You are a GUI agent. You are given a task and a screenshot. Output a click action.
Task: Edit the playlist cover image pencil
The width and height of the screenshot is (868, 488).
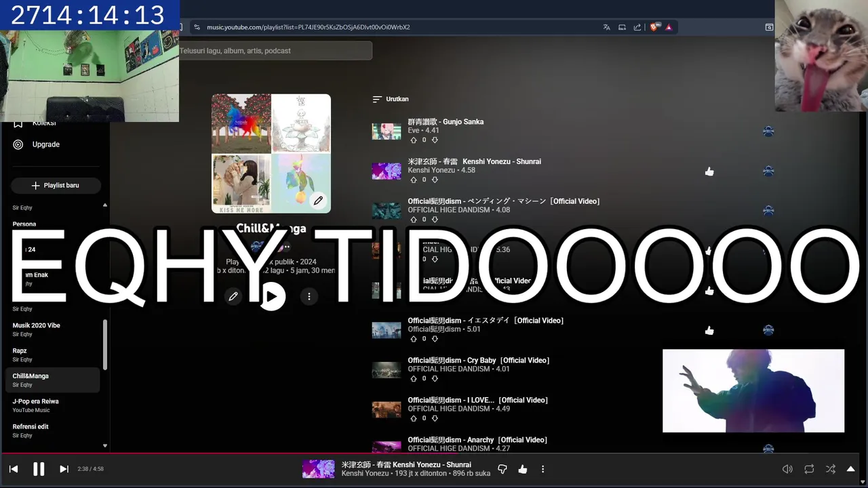coord(318,201)
